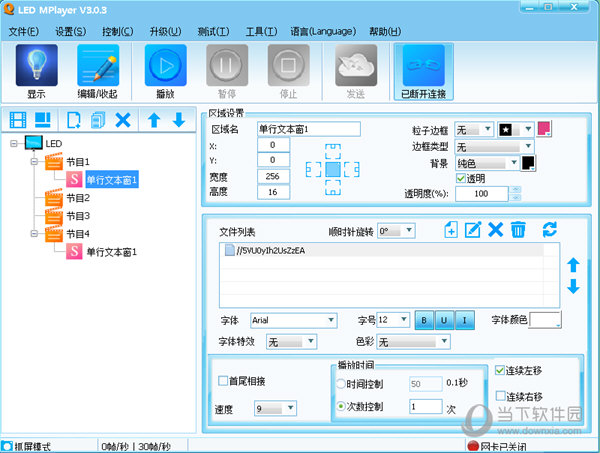Open the 字体 Arial dropdown
600x453 pixels.
pyautogui.click(x=293, y=320)
